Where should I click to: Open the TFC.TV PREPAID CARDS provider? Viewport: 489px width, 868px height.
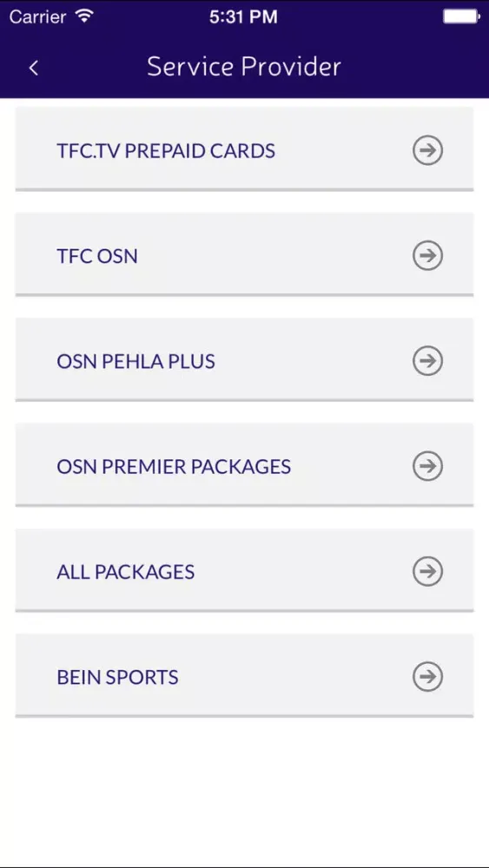[244, 149]
